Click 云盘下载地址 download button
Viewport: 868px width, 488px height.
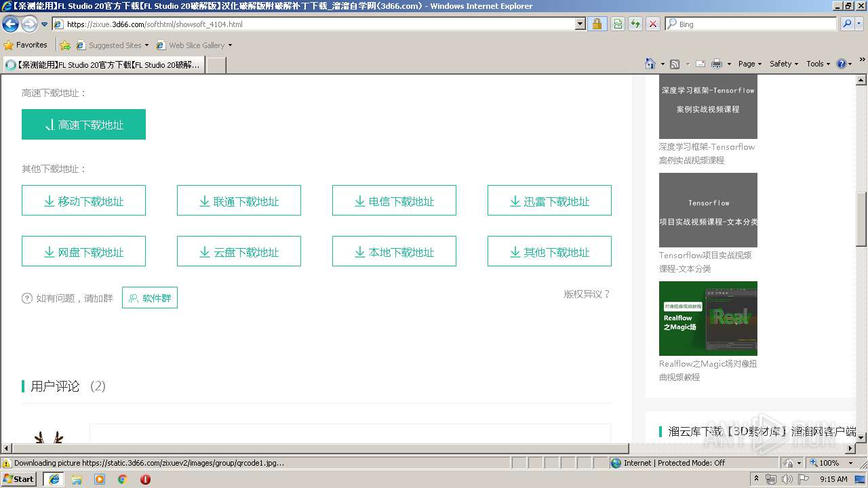click(x=239, y=251)
